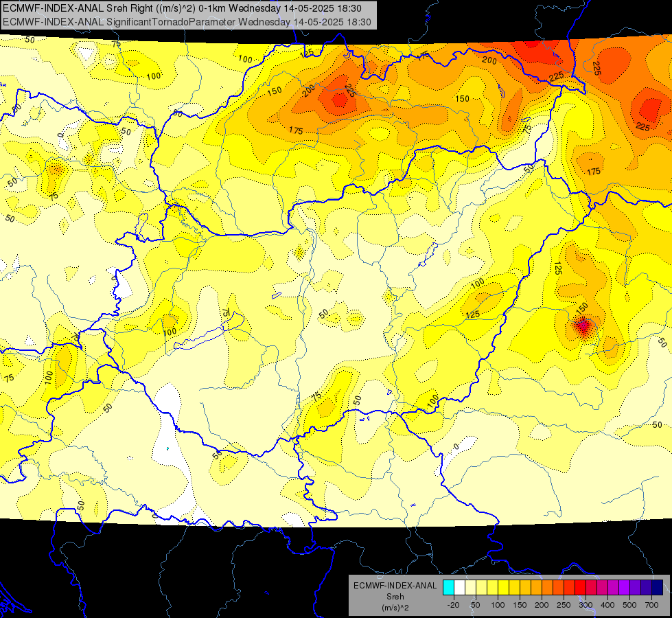The height and width of the screenshot is (618, 672).
Task: Click the 400 value on the legend scale
Action: pos(607,605)
